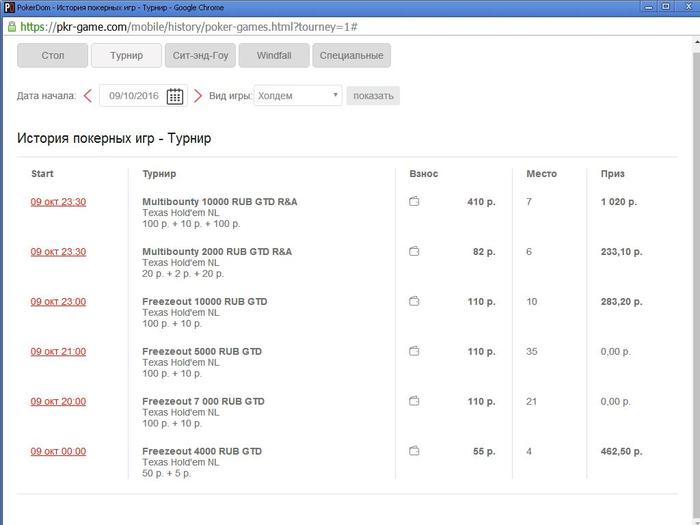The width and height of the screenshot is (700, 525).
Task: Click the 82 р. buy-in value
Action: click(484, 252)
